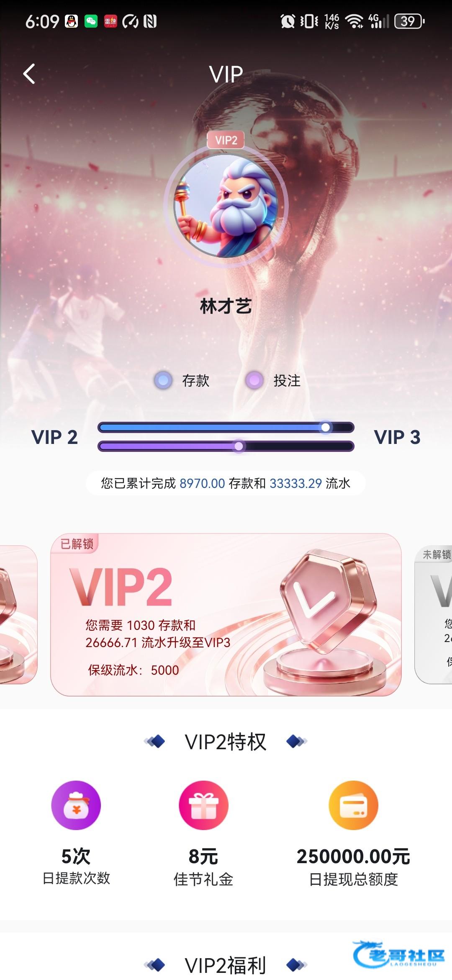Show the locked next VIP card
This screenshot has height=980, width=452.
coord(433,614)
